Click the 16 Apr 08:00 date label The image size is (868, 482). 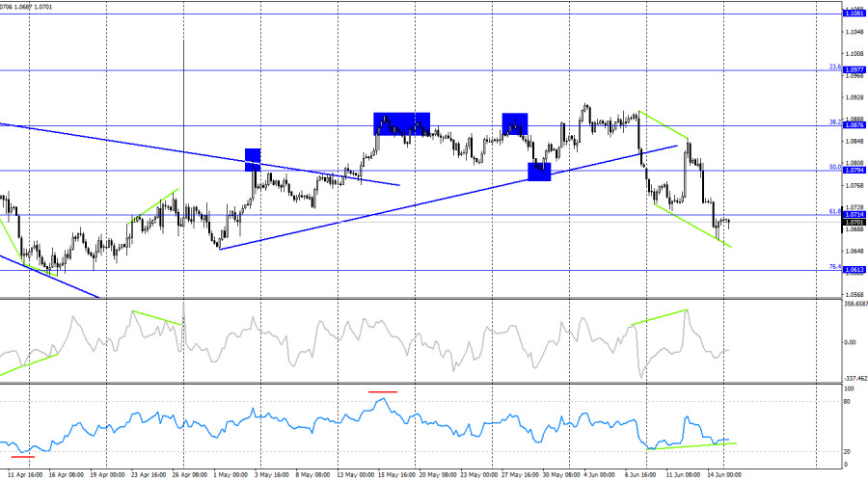[x=67, y=475]
